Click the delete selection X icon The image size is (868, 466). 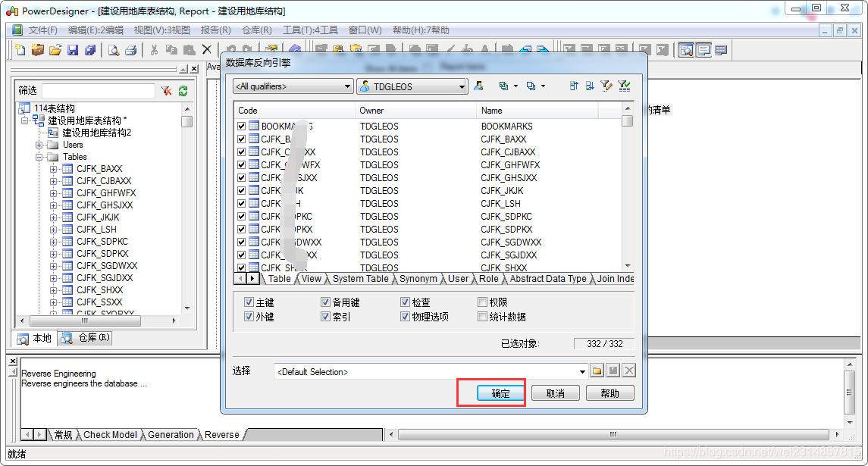tap(629, 371)
